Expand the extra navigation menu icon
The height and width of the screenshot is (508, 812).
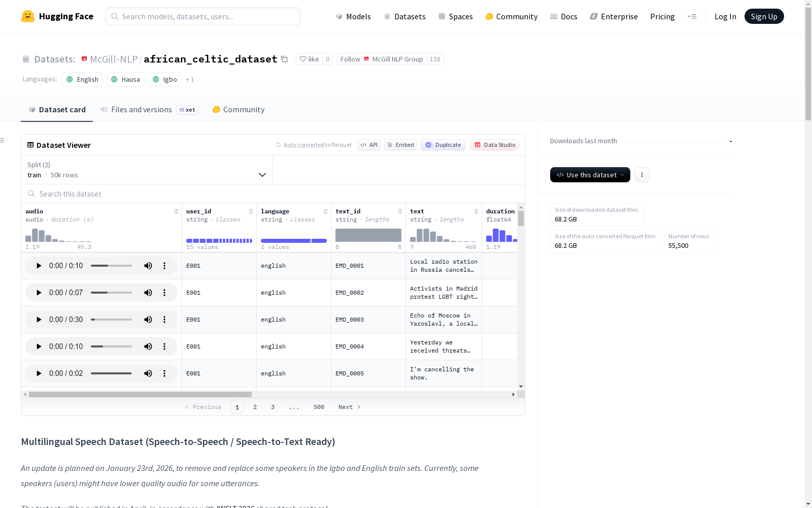pos(692,16)
